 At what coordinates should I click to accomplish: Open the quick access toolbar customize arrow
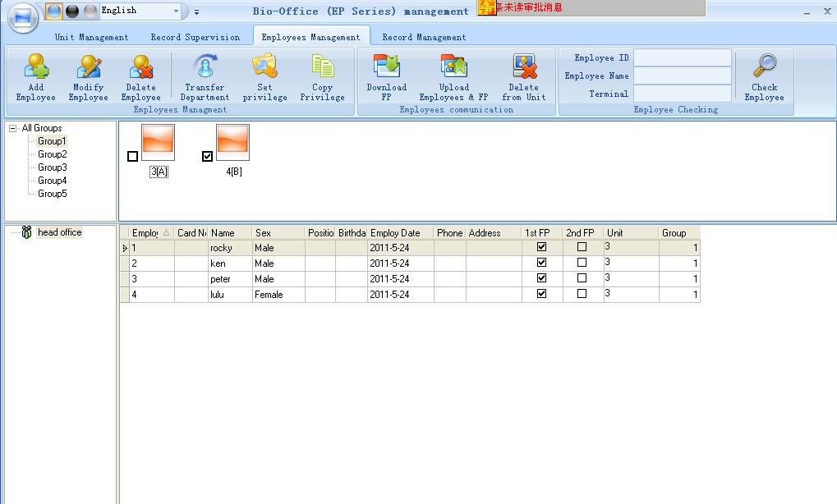point(197,11)
